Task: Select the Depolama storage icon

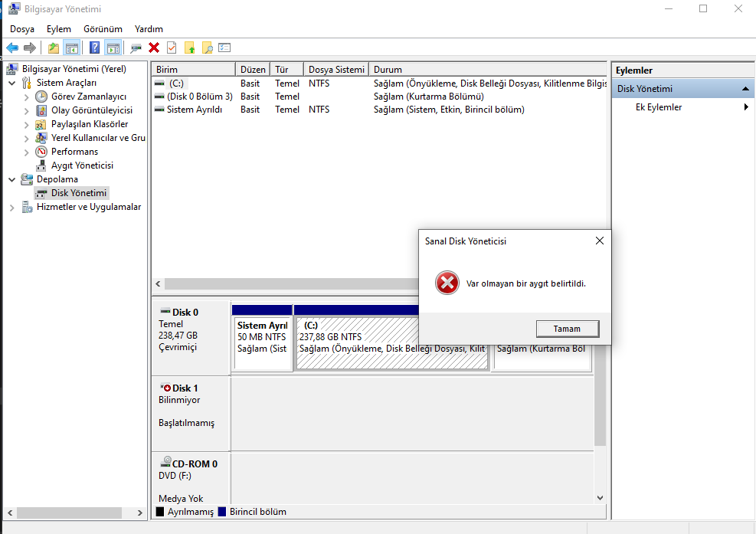Action: [27, 179]
